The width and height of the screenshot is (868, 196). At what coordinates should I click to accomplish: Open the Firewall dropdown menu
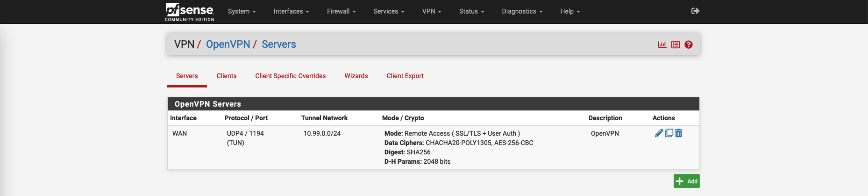341,11
